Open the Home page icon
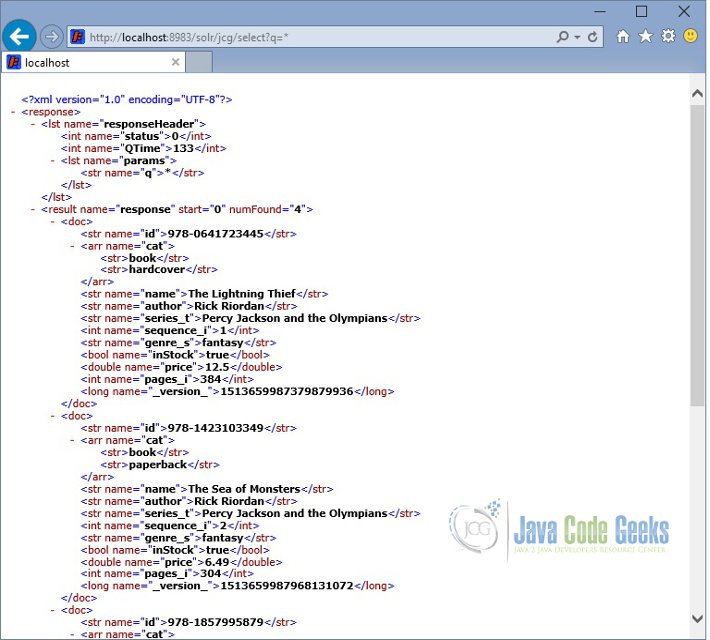The height and width of the screenshot is (640, 710). pyautogui.click(x=623, y=36)
